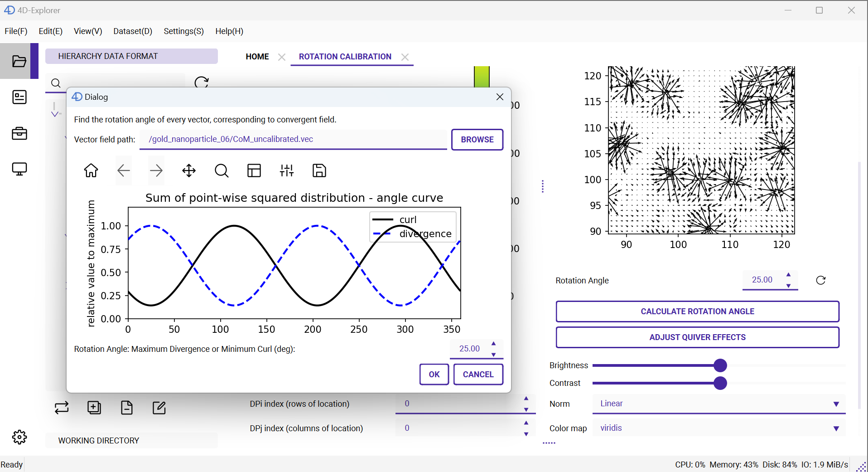Adjust the Brightness slider handle

point(720,365)
